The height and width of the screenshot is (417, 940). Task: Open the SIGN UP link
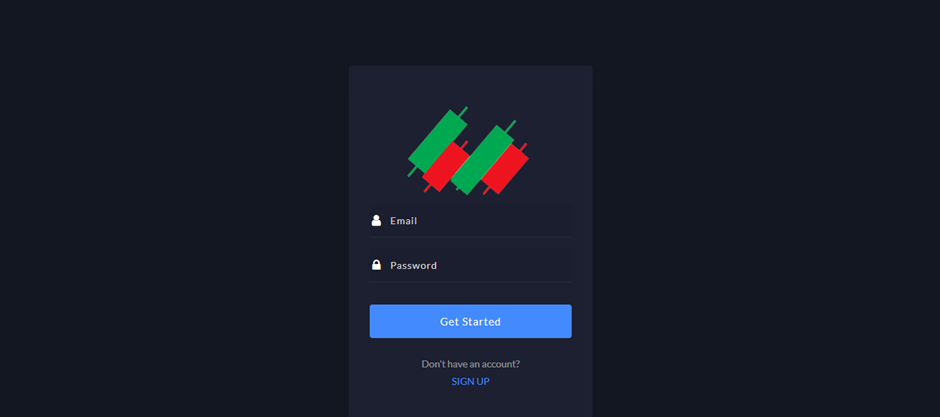pyautogui.click(x=470, y=382)
